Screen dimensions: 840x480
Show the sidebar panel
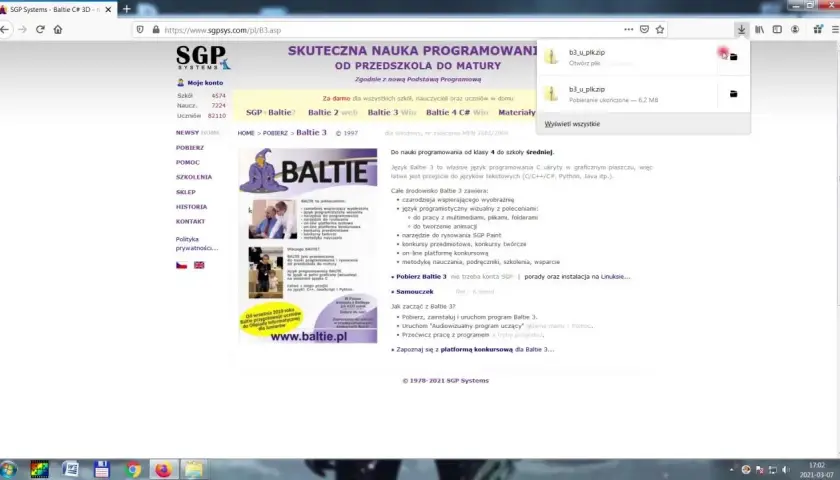(x=777, y=29)
